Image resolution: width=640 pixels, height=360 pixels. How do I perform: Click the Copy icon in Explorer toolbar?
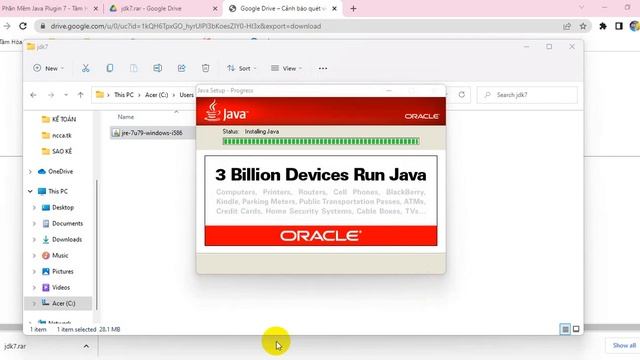click(x=109, y=68)
